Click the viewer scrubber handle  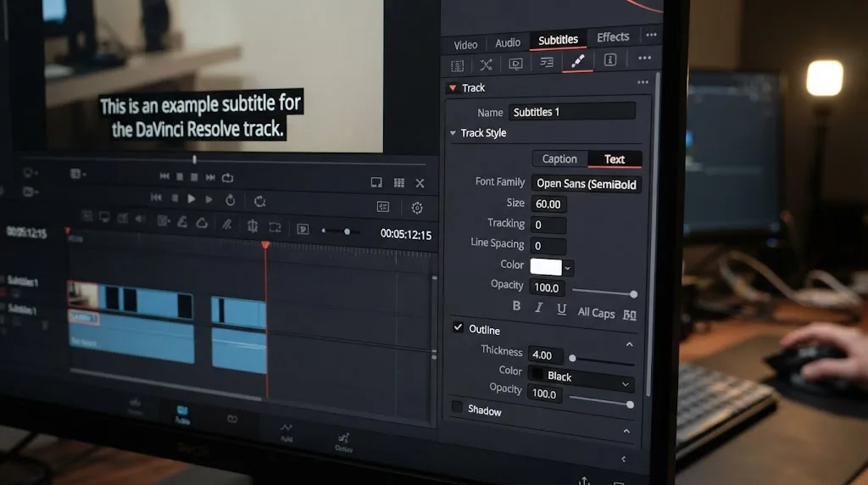pyautogui.click(x=194, y=159)
